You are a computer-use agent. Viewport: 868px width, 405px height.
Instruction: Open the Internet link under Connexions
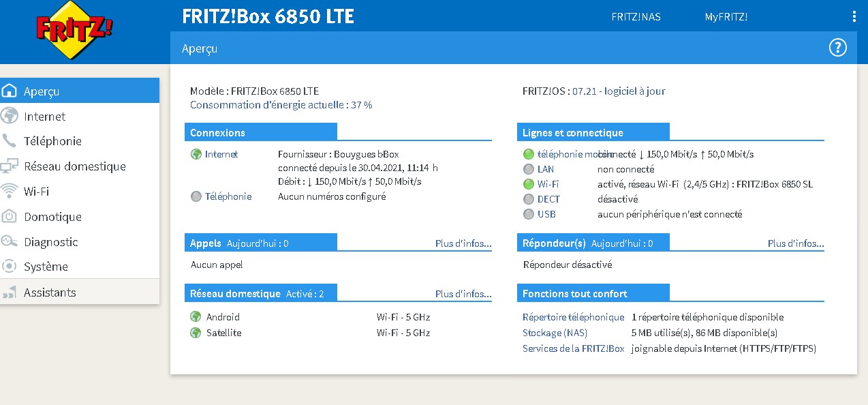click(221, 154)
